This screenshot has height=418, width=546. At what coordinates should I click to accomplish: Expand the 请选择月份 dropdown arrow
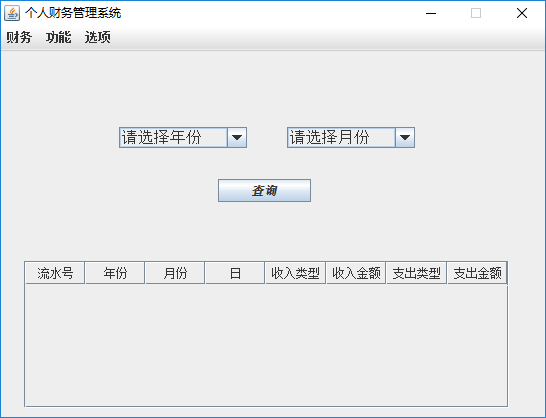(405, 138)
